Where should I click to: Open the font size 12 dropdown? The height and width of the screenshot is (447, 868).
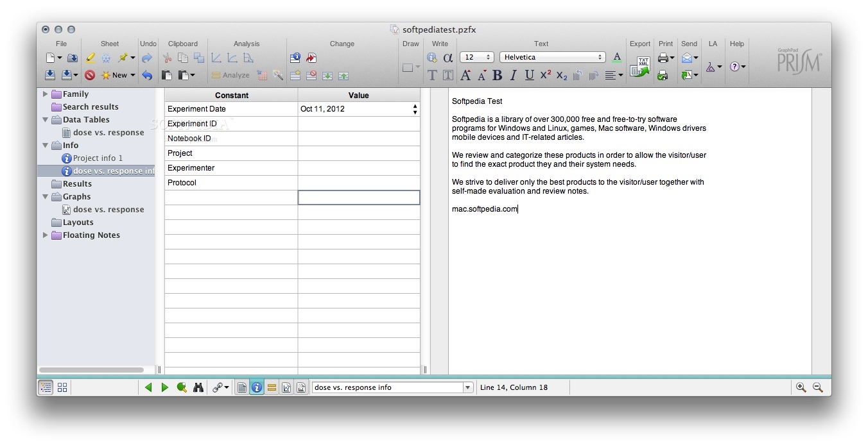pyautogui.click(x=476, y=57)
